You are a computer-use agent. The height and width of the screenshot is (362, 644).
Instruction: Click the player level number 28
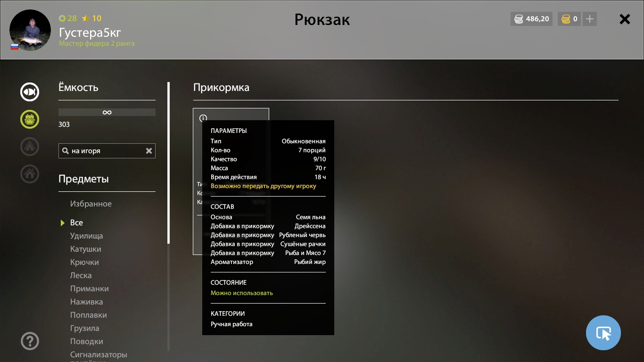click(72, 18)
